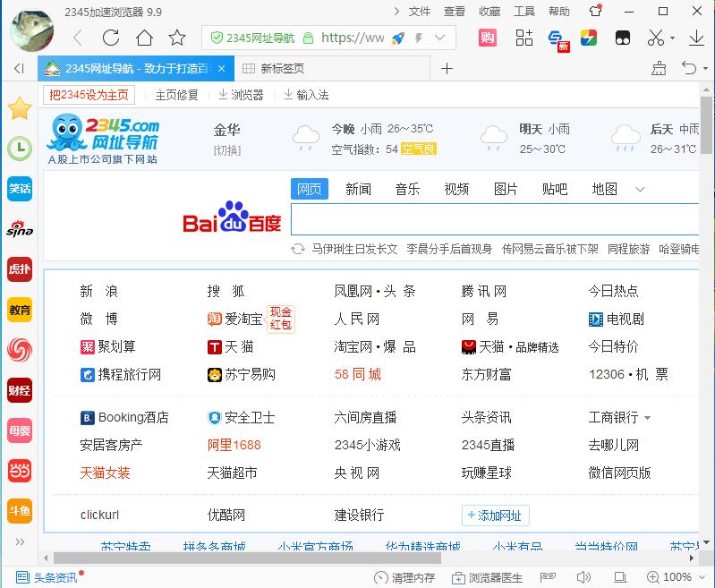The width and height of the screenshot is (715, 588).
Task: Click the sound mute speaker icon
Action: pyautogui.click(x=583, y=577)
